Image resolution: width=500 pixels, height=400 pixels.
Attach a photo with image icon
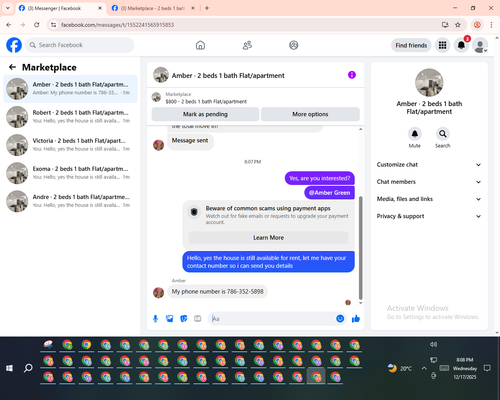coord(170,319)
